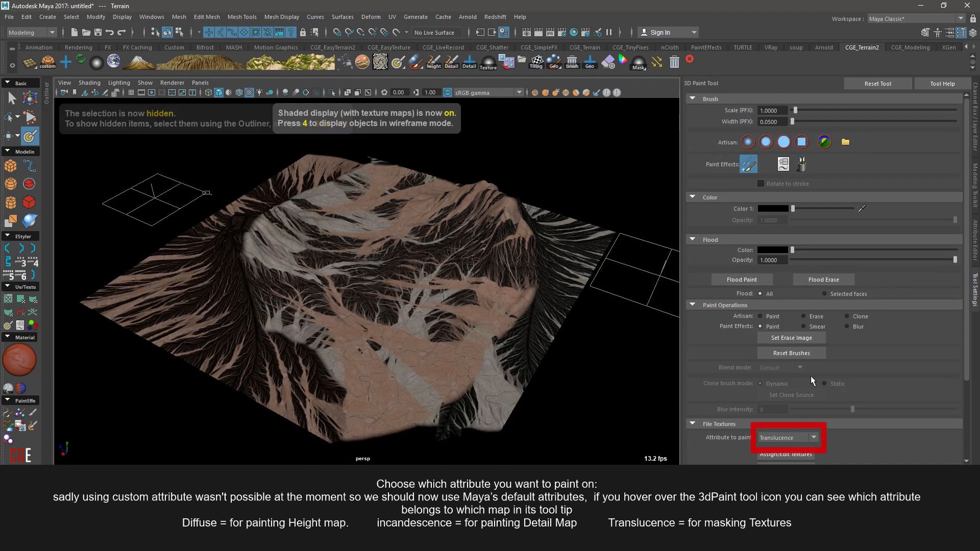This screenshot has width=980, height=551.
Task: Open the Workspace Maya Classic dropdown
Action: [916, 18]
